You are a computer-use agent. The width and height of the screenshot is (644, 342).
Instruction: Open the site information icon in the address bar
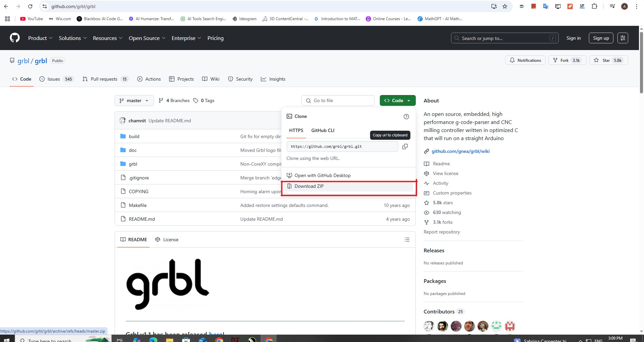(45, 6)
